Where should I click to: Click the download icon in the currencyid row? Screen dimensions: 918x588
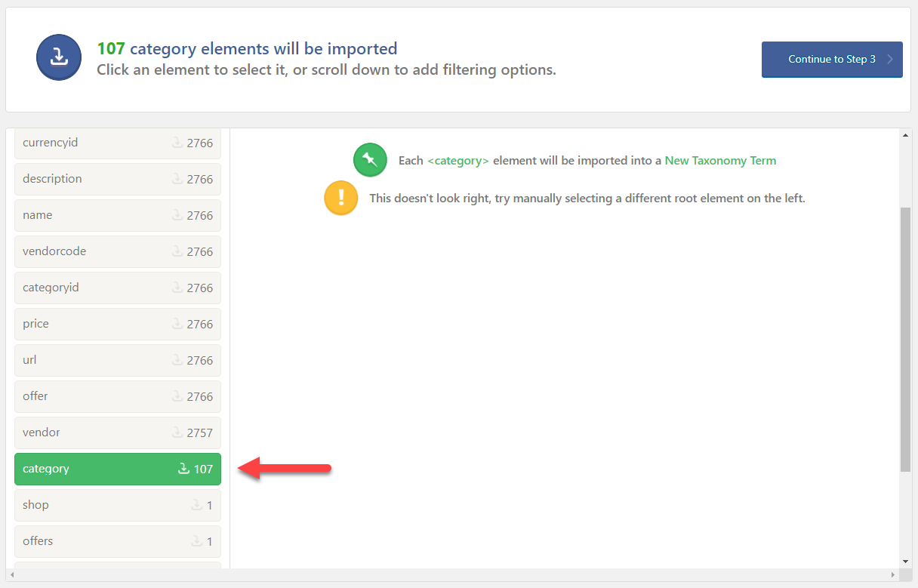click(177, 143)
